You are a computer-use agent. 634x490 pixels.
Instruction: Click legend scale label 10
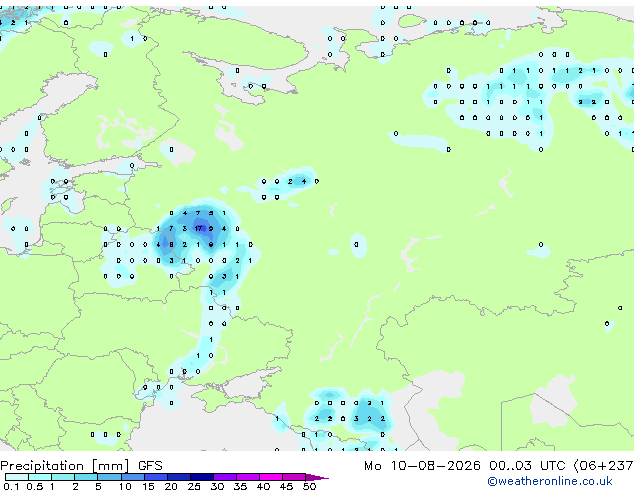125,486
